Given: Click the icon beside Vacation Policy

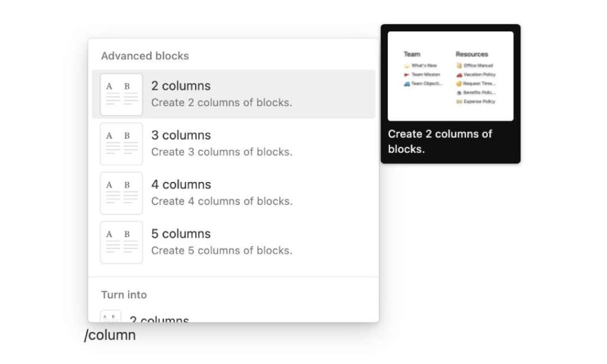Looking at the screenshot, I should pos(459,75).
